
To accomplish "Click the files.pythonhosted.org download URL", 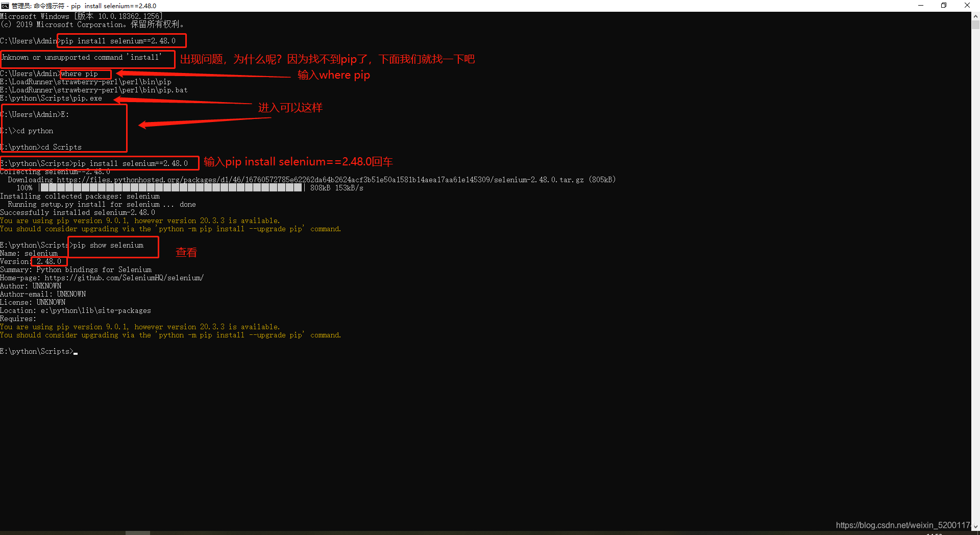I will click(320, 180).
